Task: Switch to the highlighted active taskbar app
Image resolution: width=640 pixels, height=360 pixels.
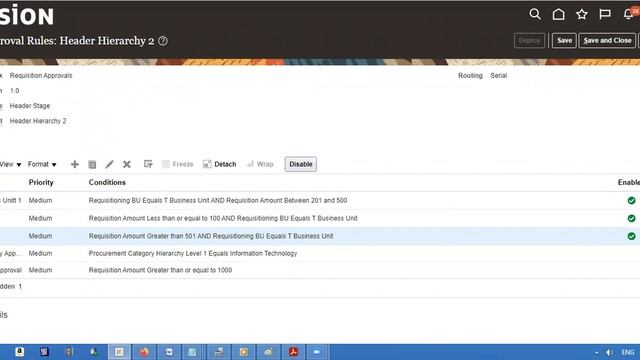Action: [119, 352]
